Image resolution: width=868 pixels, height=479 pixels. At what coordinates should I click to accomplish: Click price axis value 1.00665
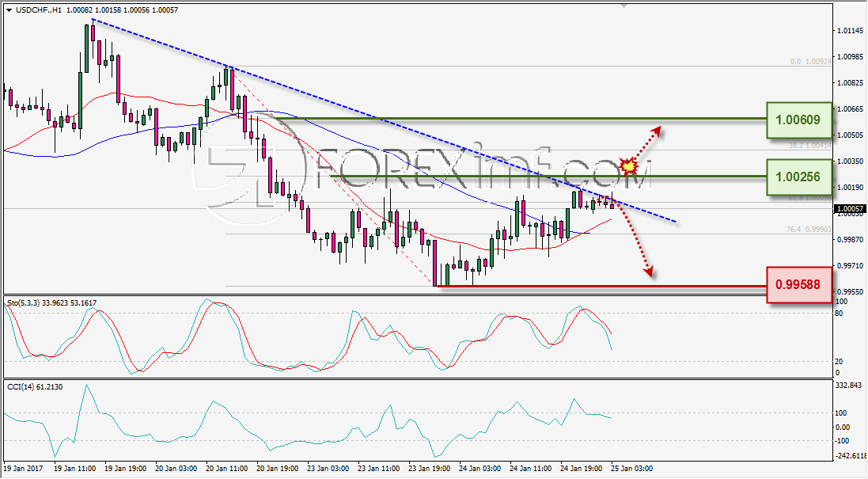pos(851,109)
